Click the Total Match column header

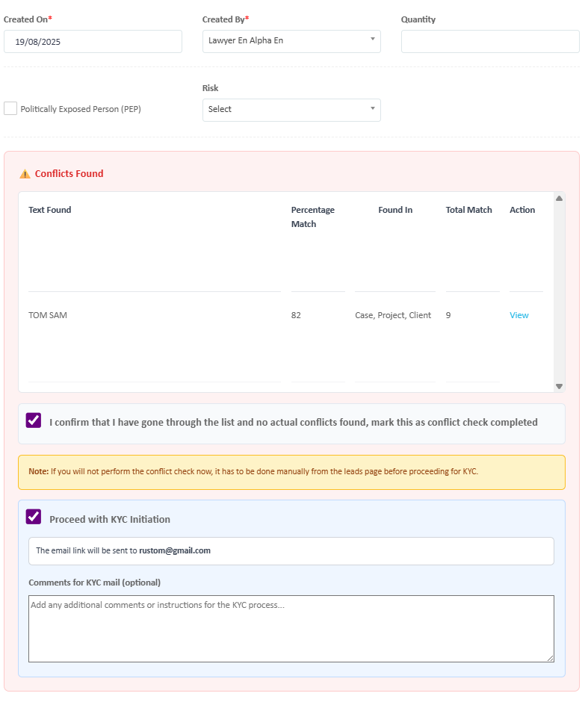coord(469,210)
